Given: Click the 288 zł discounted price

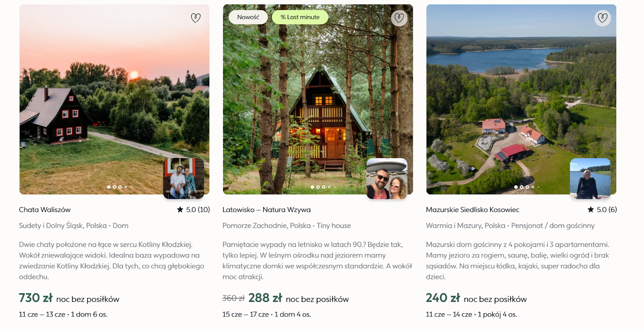Looking at the screenshot, I should [x=265, y=298].
